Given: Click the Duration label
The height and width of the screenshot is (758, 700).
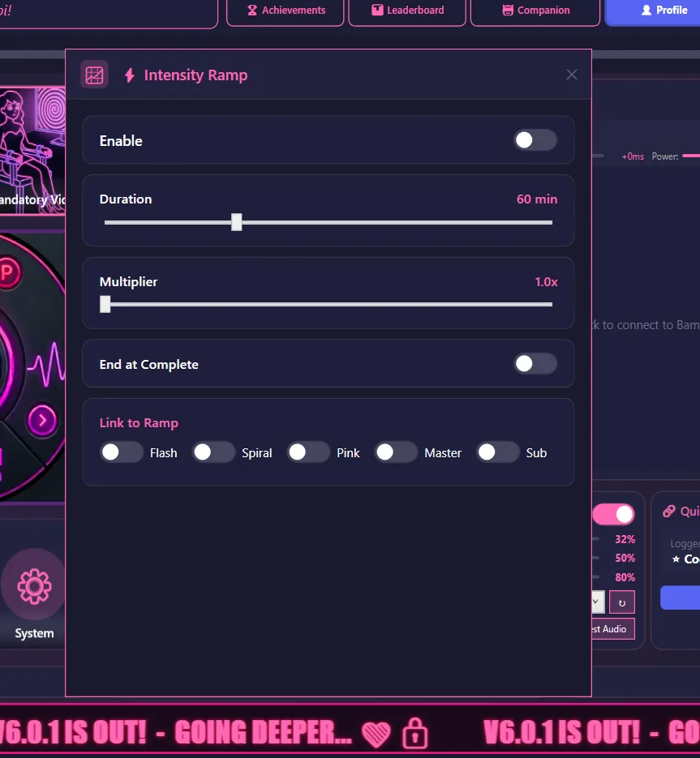Looking at the screenshot, I should pyautogui.click(x=125, y=199).
